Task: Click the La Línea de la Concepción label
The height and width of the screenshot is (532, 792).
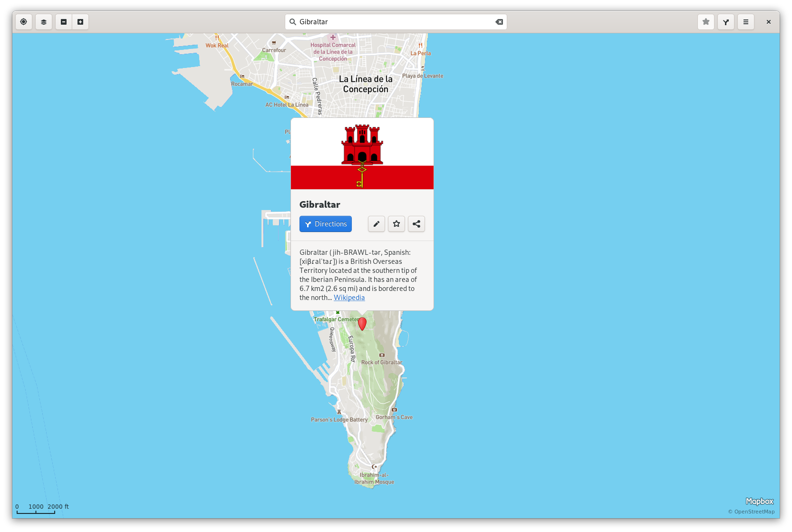Action: tap(366, 84)
